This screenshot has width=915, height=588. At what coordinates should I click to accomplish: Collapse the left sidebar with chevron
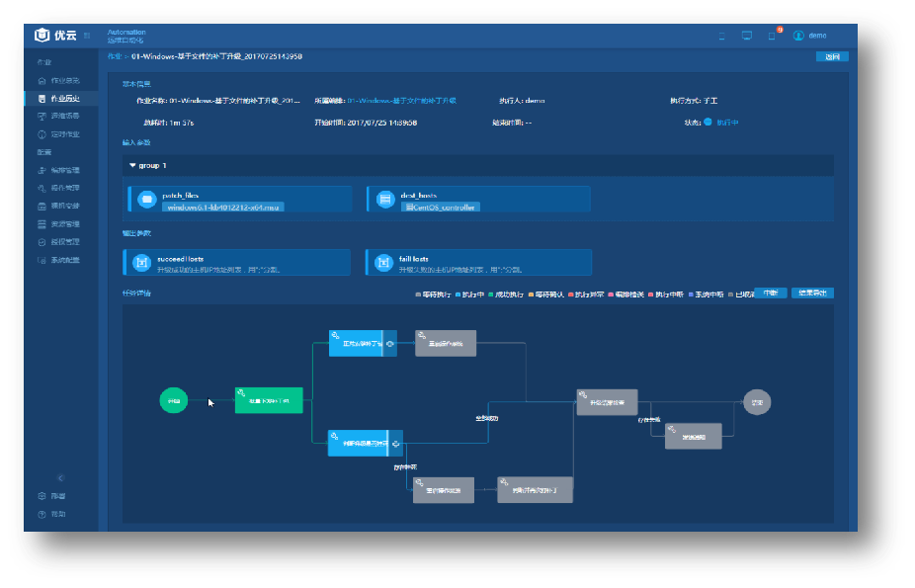click(61, 478)
